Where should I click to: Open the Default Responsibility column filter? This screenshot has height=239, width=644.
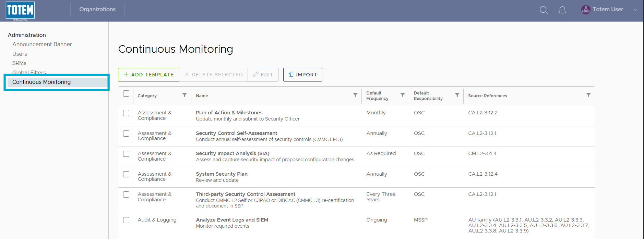(457, 95)
